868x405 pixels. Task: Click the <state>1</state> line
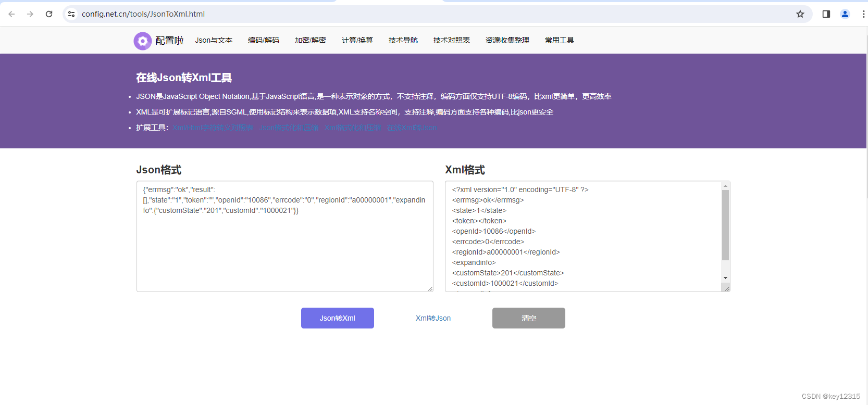tap(479, 210)
